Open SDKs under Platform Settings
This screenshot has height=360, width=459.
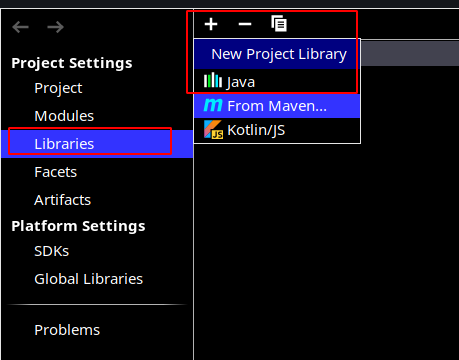(x=51, y=251)
